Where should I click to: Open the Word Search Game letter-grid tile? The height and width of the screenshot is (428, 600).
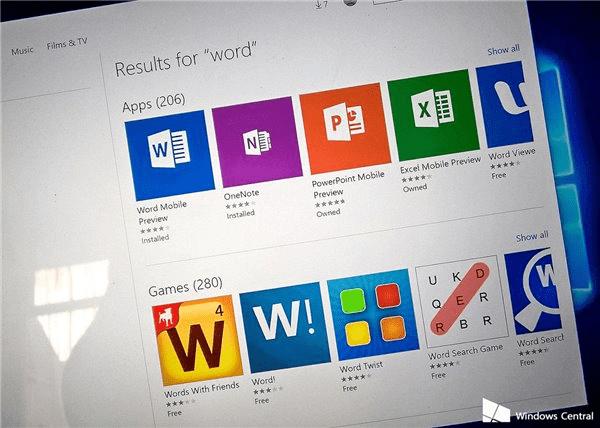click(462, 301)
